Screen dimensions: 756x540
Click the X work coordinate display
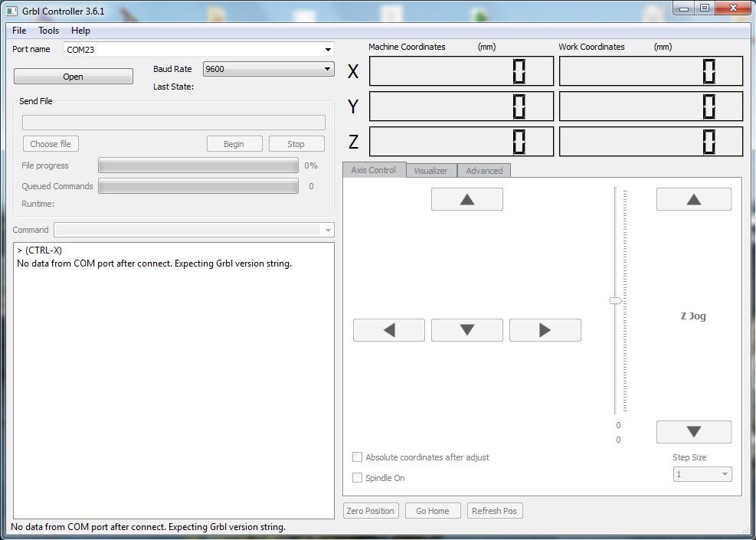[651, 71]
